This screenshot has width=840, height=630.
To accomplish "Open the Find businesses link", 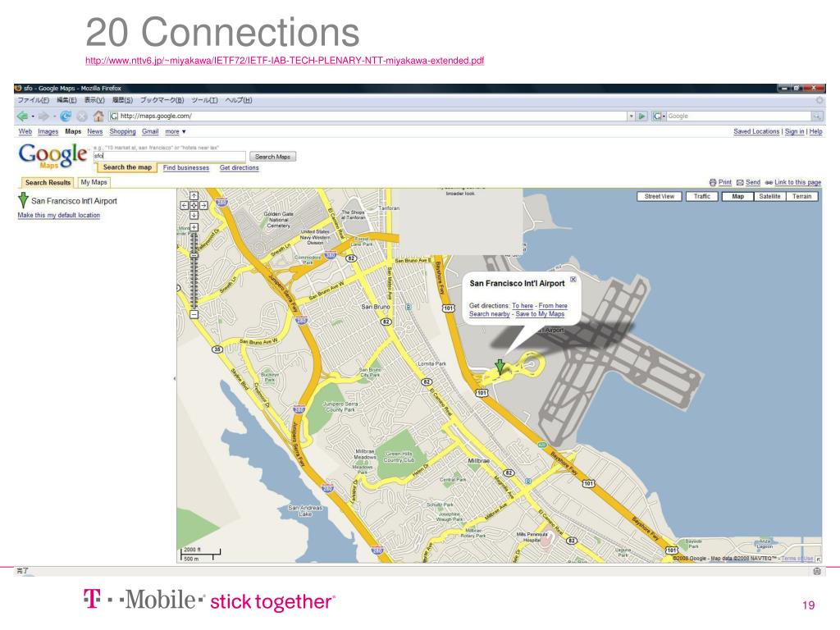I will (186, 167).
